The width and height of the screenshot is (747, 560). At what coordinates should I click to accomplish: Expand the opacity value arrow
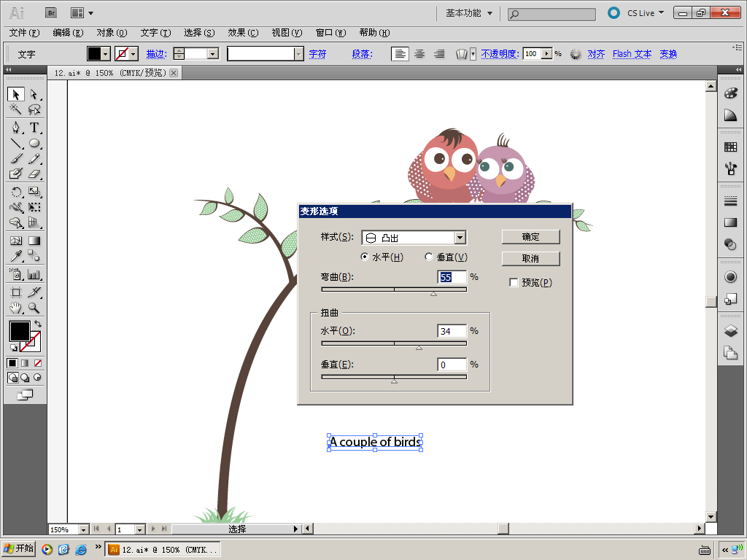(x=547, y=54)
